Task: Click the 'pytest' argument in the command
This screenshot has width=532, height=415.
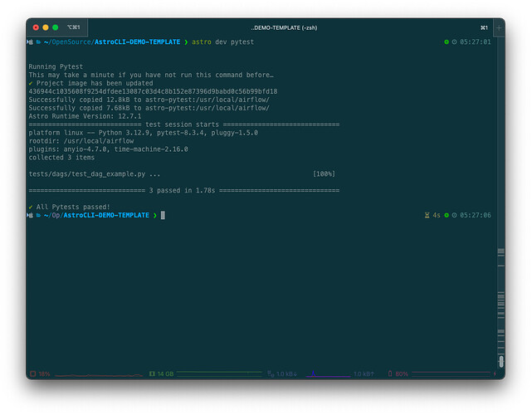Action: [x=242, y=42]
